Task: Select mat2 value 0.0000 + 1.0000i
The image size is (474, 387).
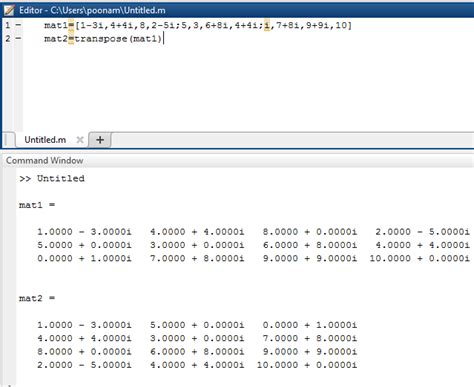Action: point(310,325)
